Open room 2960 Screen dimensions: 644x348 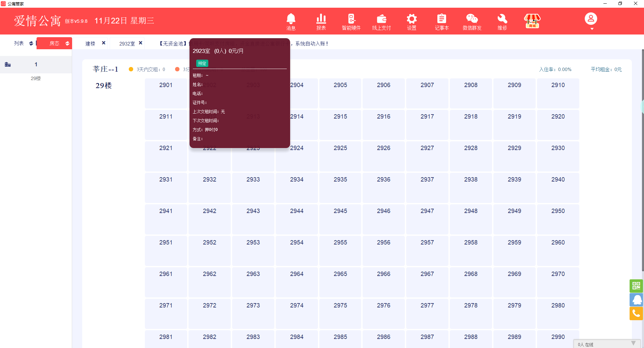(x=558, y=251)
